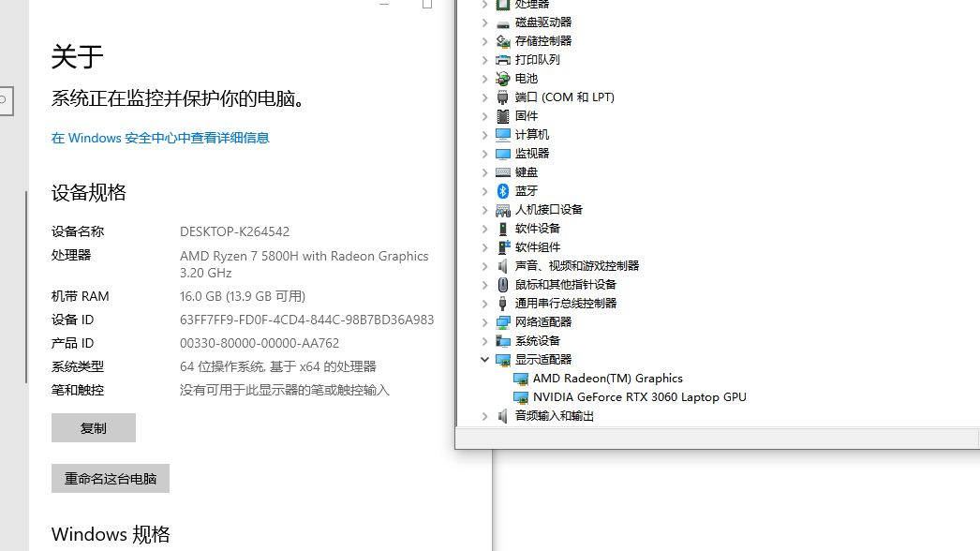
Task: Select the 端口 (COM 和 LPT) label
Action: click(x=564, y=97)
